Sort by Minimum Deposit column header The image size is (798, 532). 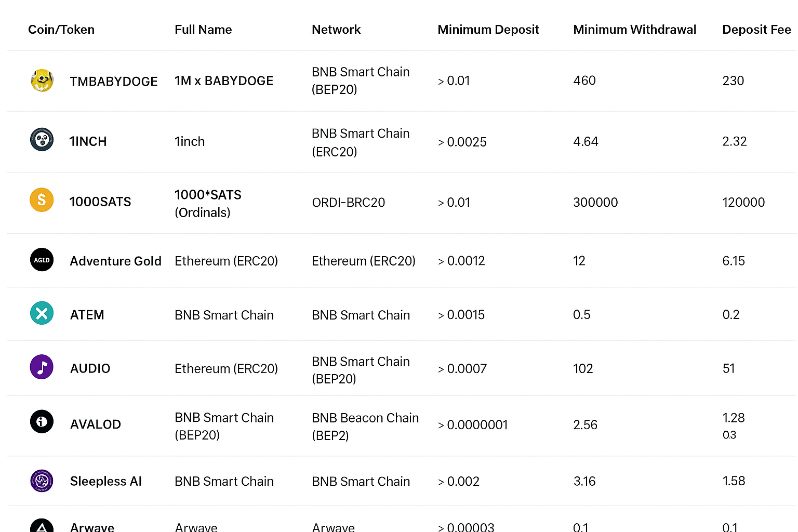pos(488,30)
